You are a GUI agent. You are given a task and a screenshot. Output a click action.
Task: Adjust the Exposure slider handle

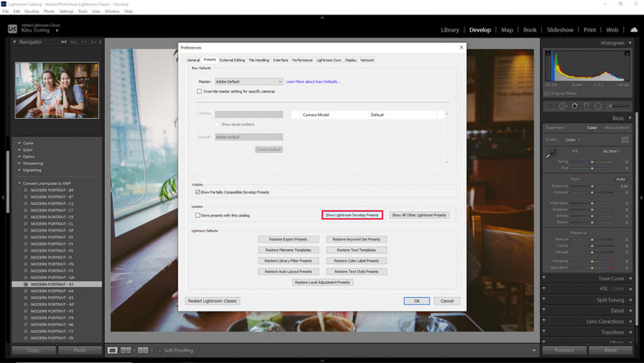(592, 186)
